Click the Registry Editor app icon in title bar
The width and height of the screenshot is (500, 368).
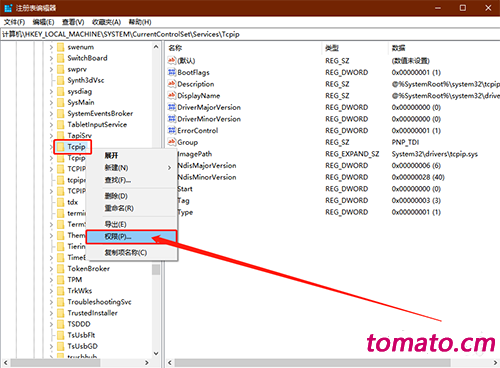coord(8,8)
